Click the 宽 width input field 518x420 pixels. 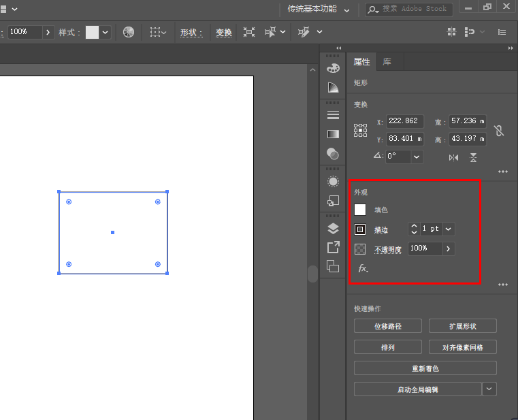[x=468, y=121]
